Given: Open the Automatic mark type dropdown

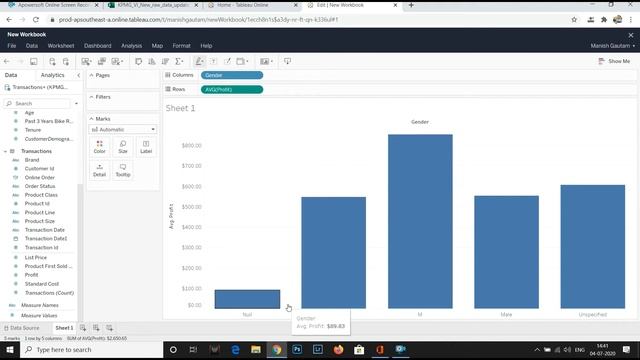Looking at the screenshot, I should pos(123,129).
